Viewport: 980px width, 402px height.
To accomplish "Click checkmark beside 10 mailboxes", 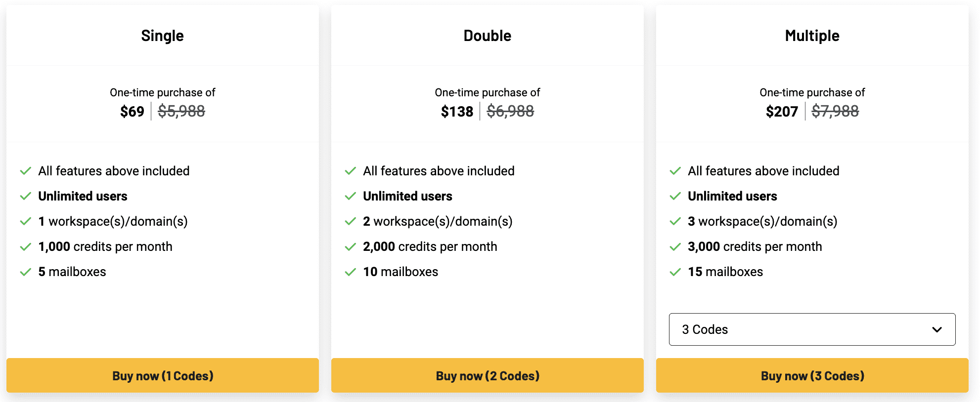I will tap(351, 272).
